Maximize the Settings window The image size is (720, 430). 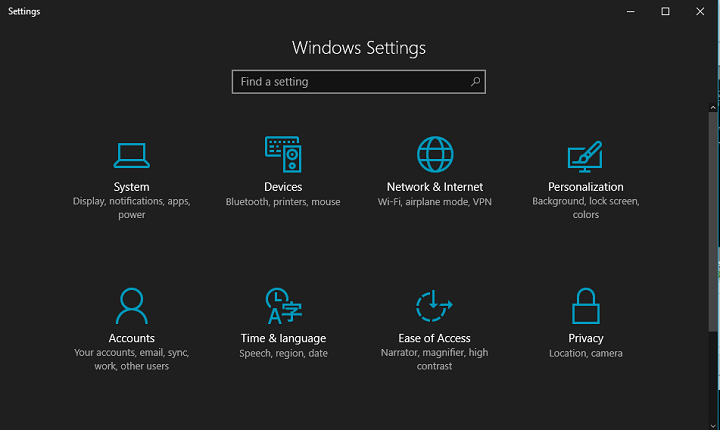(665, 11)
